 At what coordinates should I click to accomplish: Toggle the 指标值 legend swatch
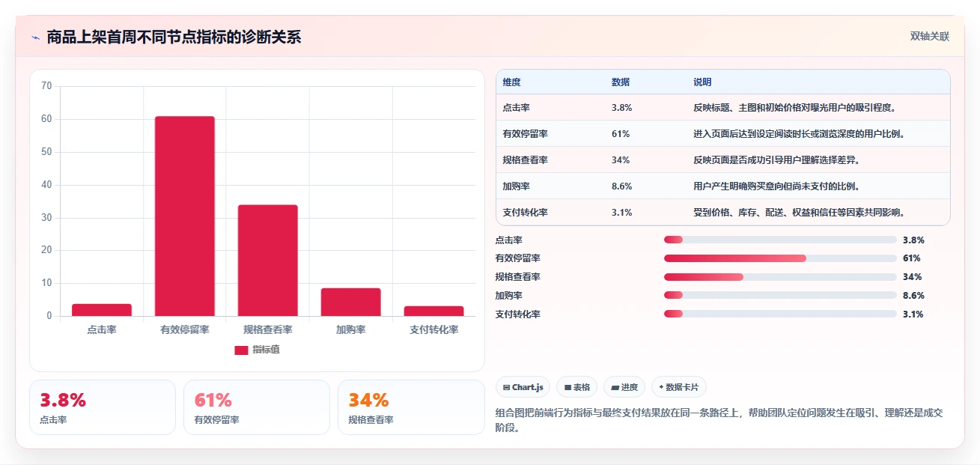point(241,350)
